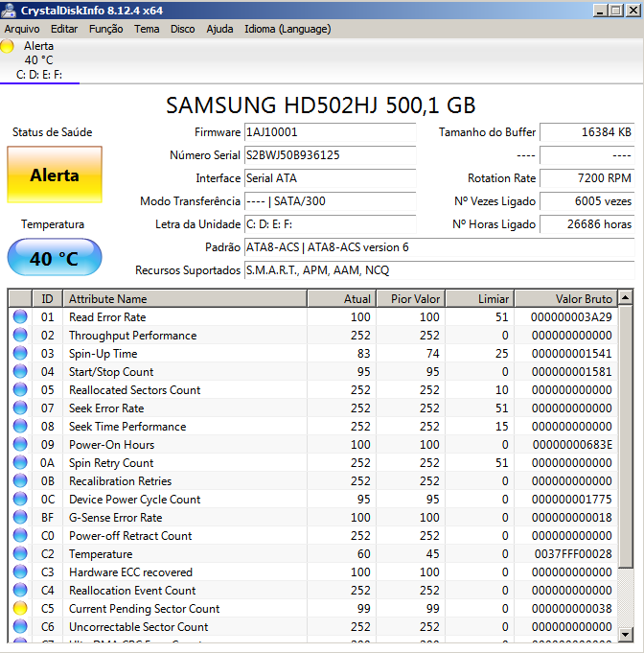Click status icon for Reallocation Event Count
The image size is (644, 653).
(x=20, y=590)
